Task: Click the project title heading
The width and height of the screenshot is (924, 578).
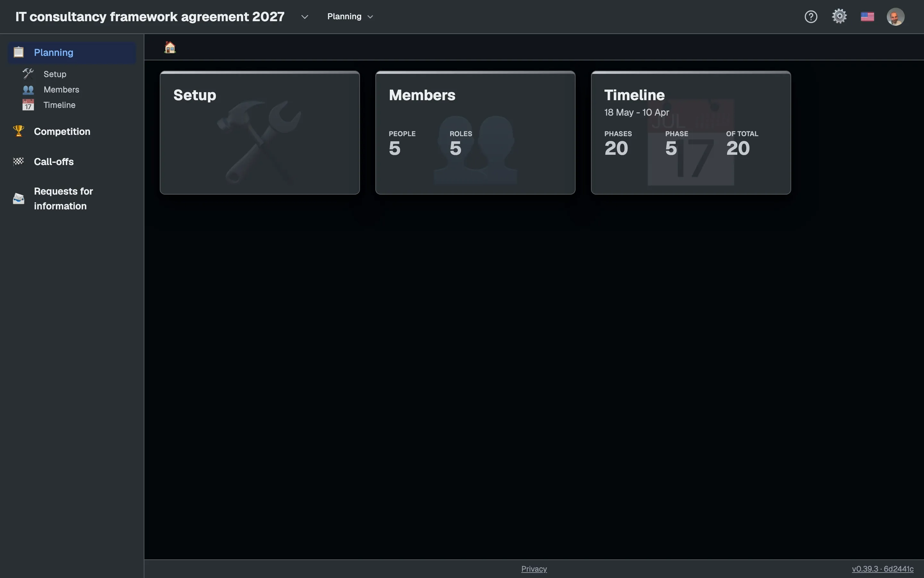Action: (x=150, y=16)
